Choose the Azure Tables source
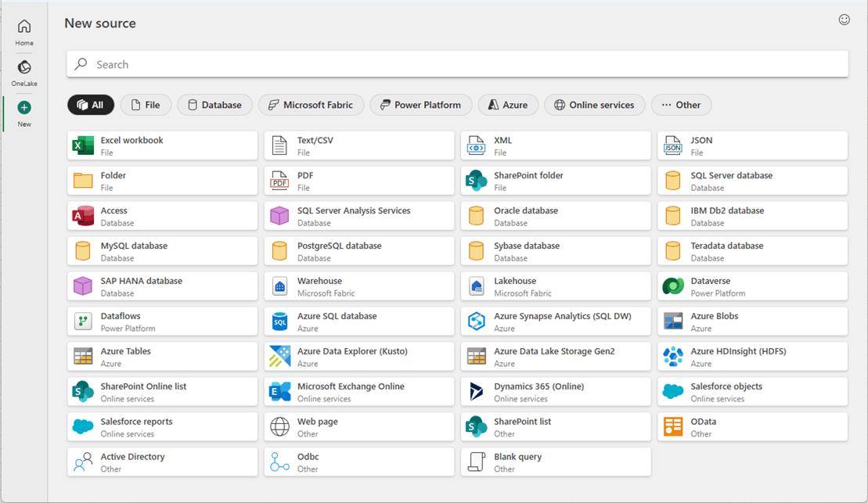 pos(162,357)
